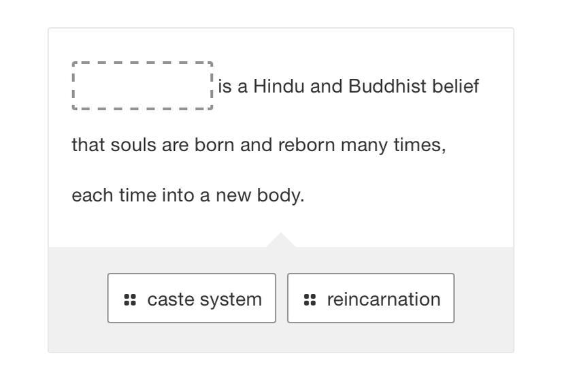Click the drag handle on reincarnation
The image size is (562, 392).
[310, 299]
